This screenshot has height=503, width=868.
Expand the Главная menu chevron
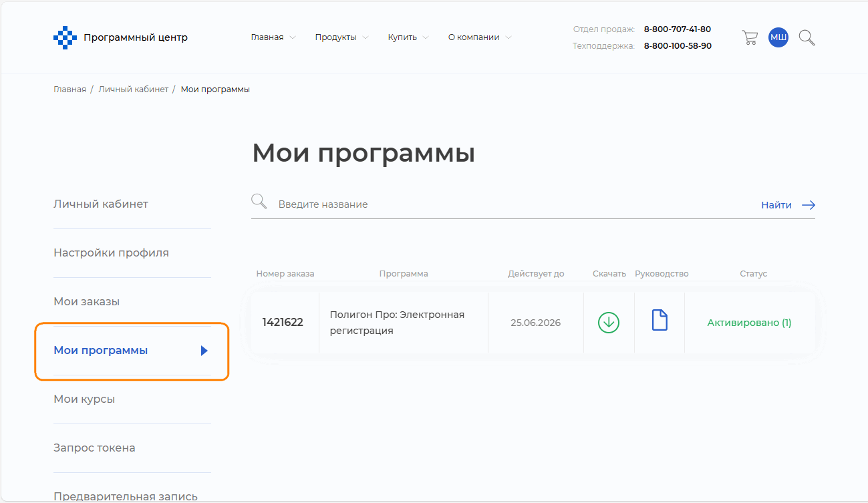tap(293, 37)
